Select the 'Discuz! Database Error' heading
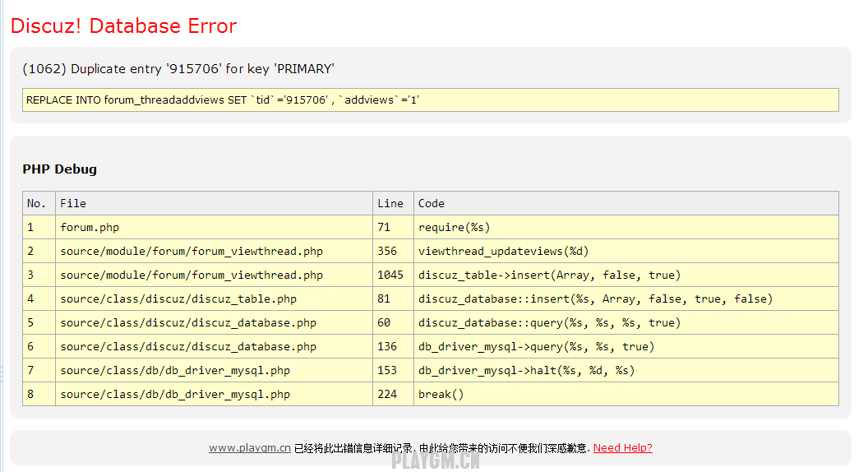Viewport: 868px width, 472px height. tap(123, 26)
